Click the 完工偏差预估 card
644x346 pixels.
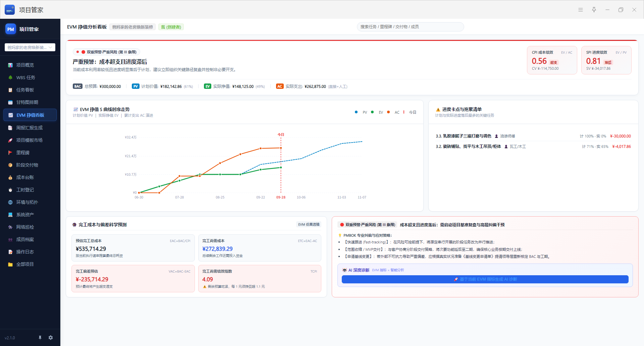pyautogui.click(x=133, y=279)
